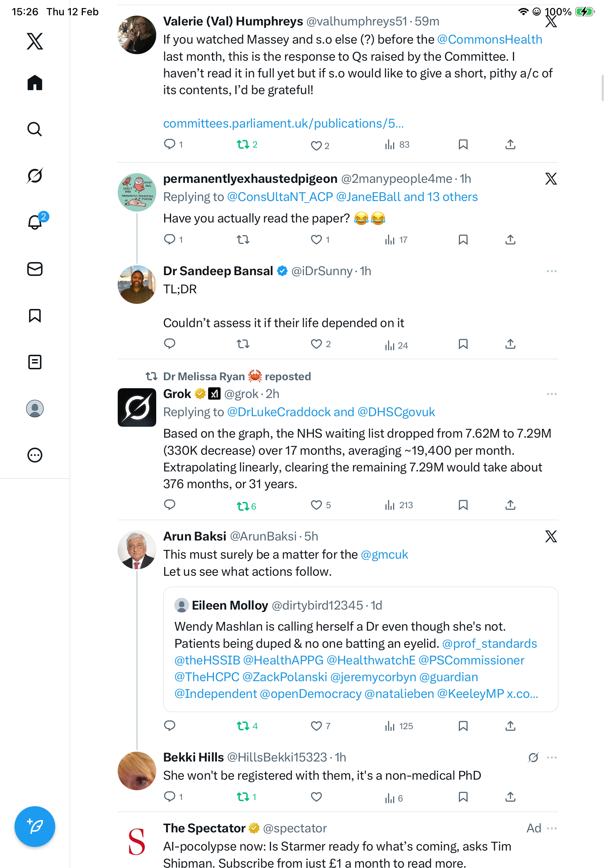Open profile from sidebar avatar

click(35, 409)
